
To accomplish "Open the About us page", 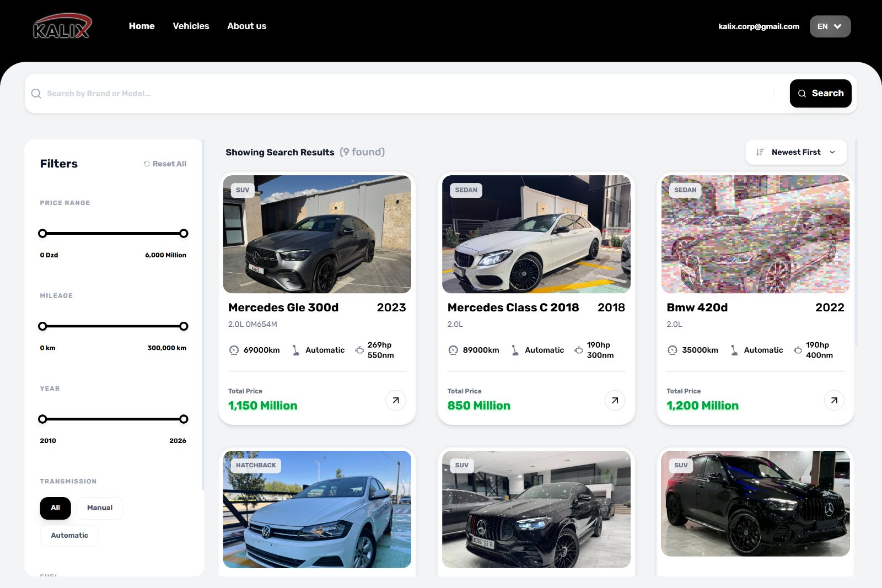I will [x=246, y=26].
